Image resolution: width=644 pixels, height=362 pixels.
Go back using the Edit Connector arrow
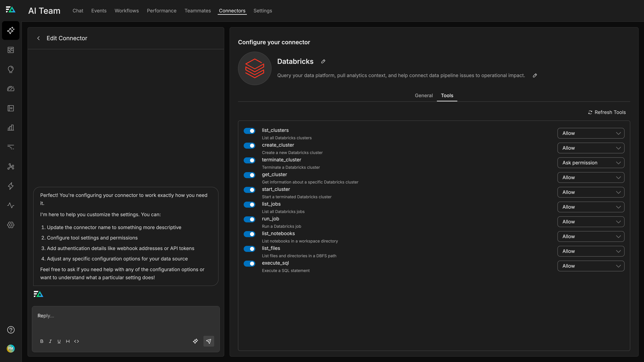[38, 38]
